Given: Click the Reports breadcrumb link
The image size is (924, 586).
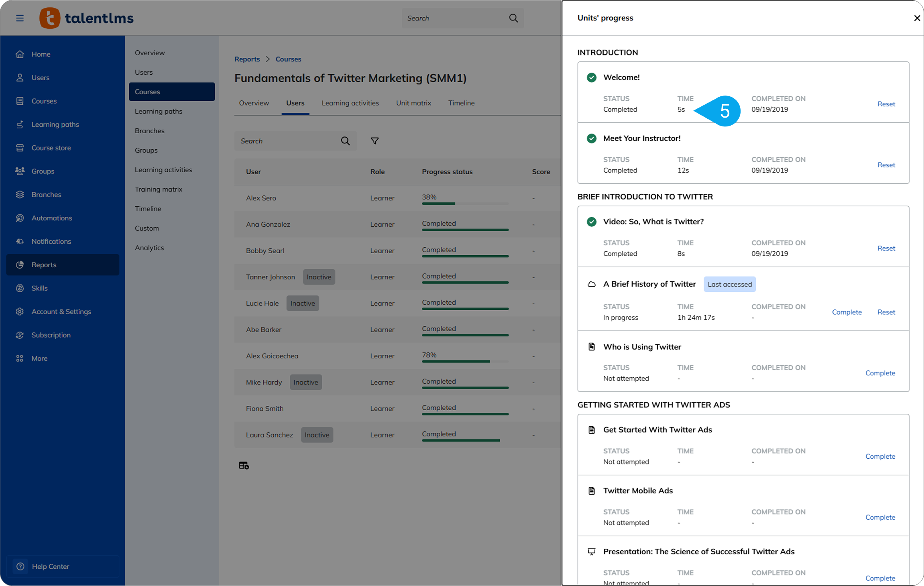Looking at the screenshot, I should coord(247,59).
